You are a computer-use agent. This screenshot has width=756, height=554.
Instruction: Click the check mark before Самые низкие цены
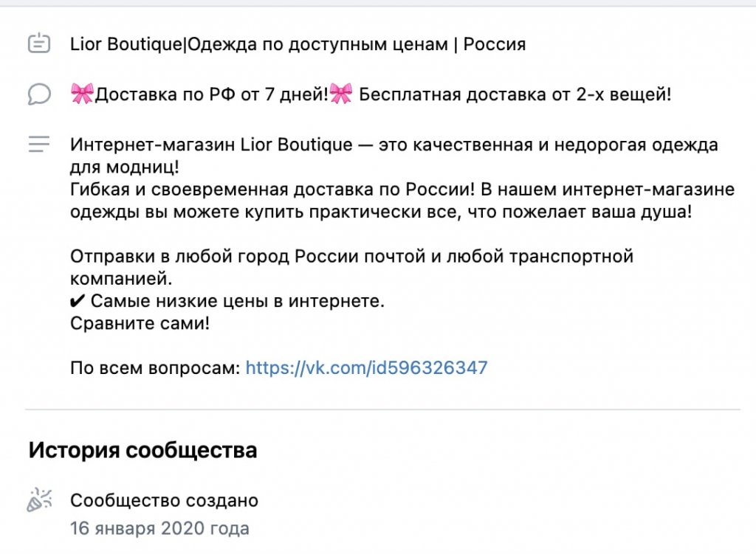(x=78, y=302)
